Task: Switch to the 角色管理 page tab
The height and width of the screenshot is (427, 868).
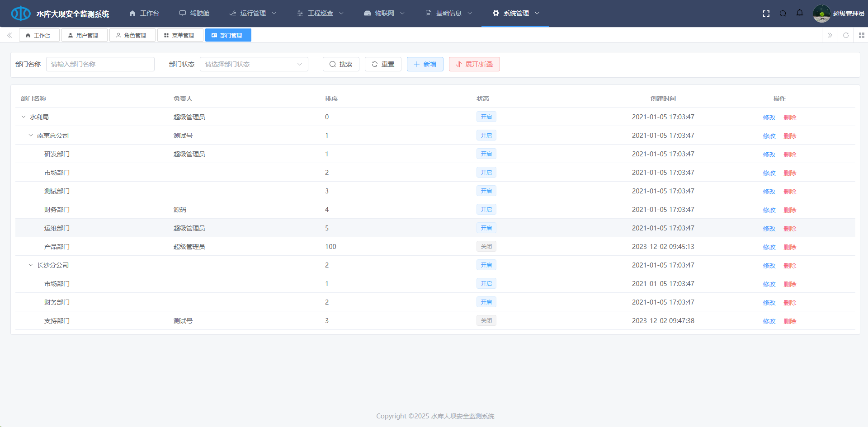Action: click(132, 35)
